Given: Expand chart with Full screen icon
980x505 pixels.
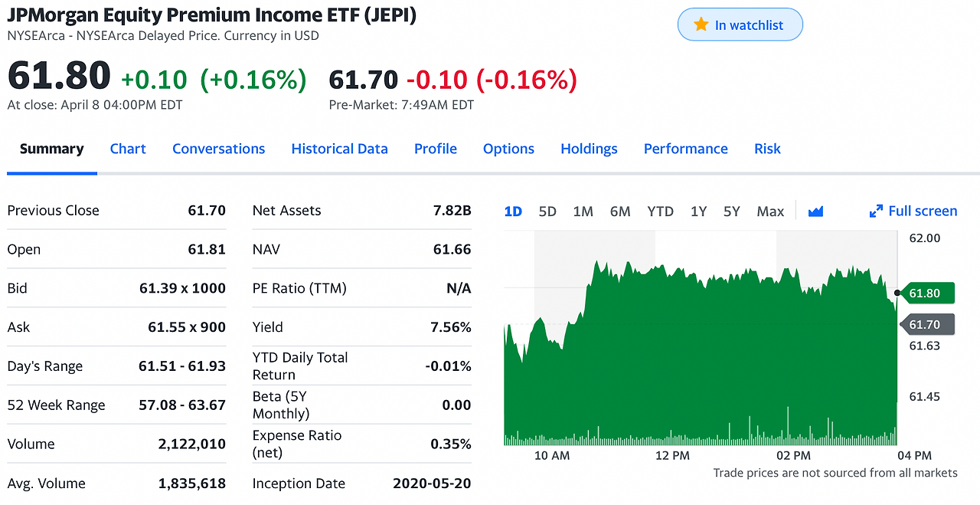Looking at the screenshot, I should pos(913,211).
